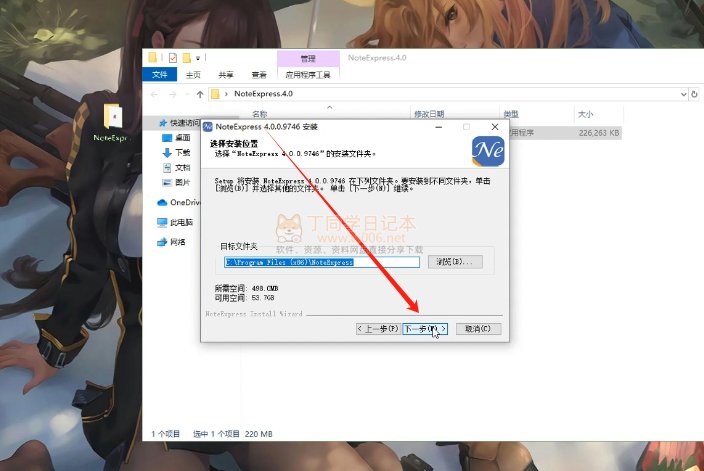This screenshot has height=471, width=704.
Task: Open 图片 in the navigation pane
Action: 176,182
